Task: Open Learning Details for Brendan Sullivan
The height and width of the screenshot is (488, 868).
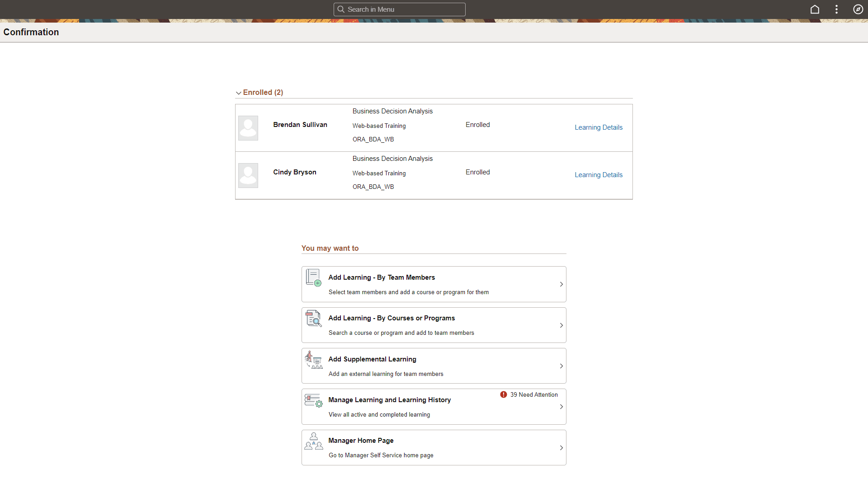Action: [599, 127]
